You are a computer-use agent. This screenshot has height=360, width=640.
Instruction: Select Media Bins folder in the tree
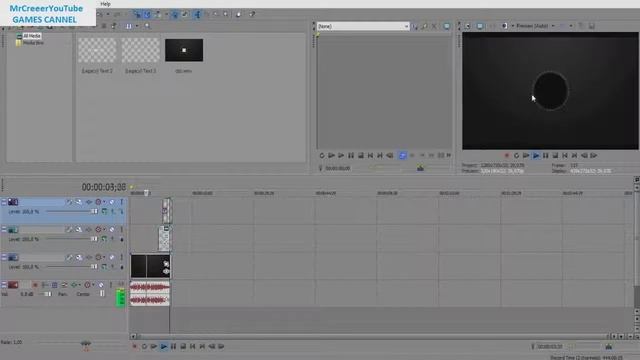click(33, 42)
